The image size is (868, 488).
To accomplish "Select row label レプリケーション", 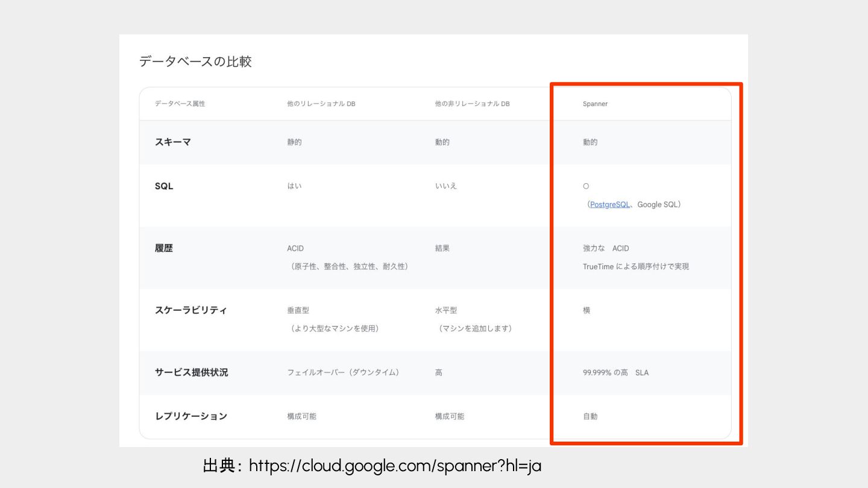I will 191,416.
